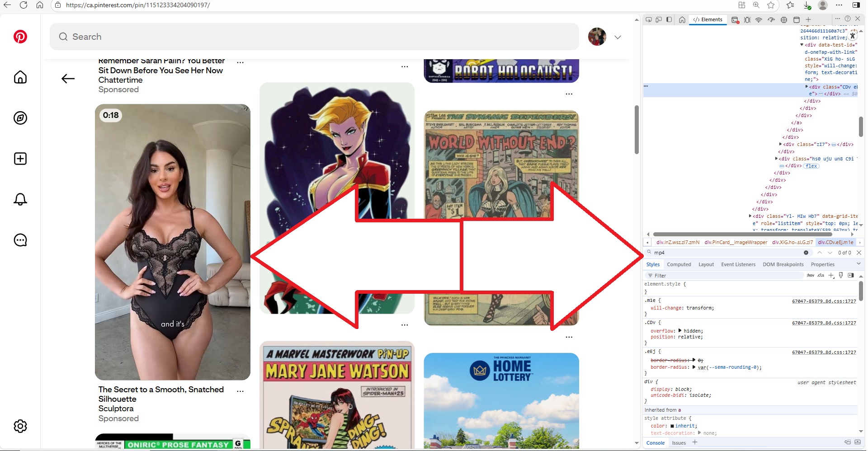Open the browser downloads icon
The image size is (868, 451).
(x=807, y=5)
